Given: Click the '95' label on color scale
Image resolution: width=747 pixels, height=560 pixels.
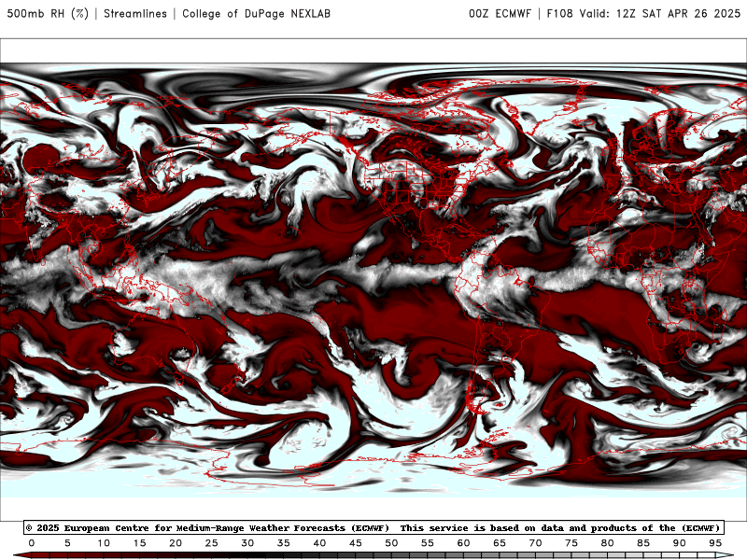Looking at the screenshot, I should [715, 543].
